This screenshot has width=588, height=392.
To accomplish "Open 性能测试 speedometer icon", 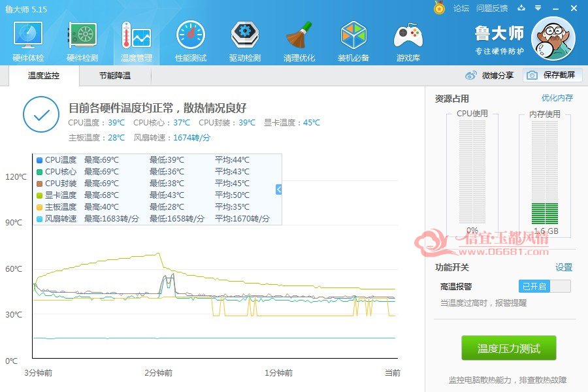I will (x=191, y=35).
